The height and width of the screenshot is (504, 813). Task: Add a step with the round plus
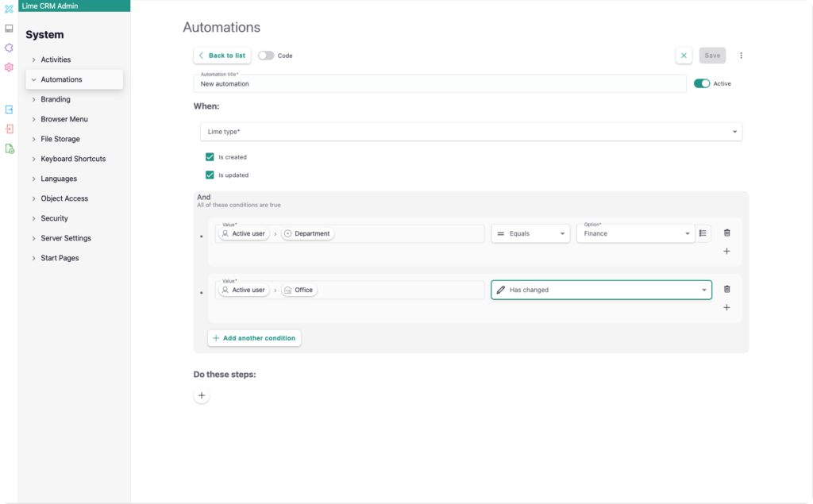click(202, 395)
